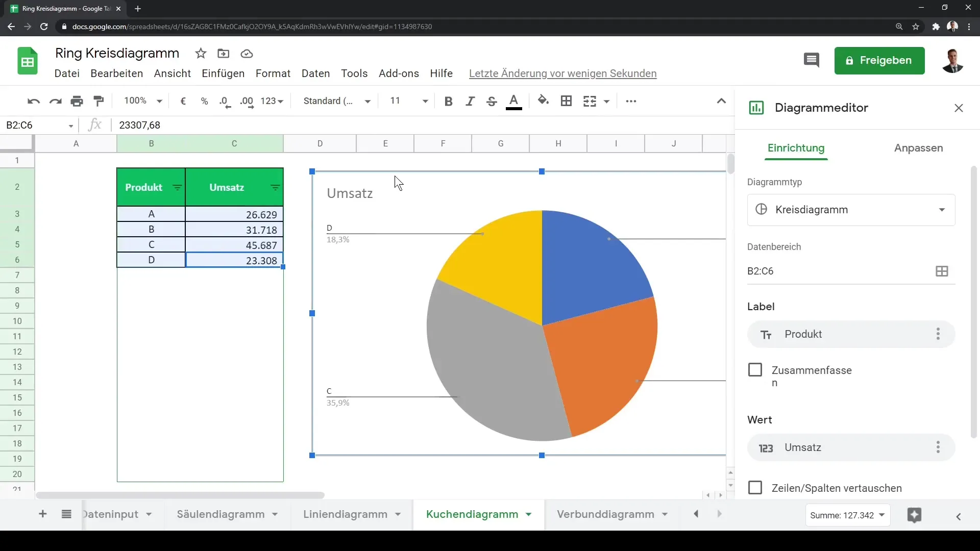Image resolution: width=980 pixels, height=551 pixels.
Task: Open the number format 123 dropdown
Action: pos(272,101)
